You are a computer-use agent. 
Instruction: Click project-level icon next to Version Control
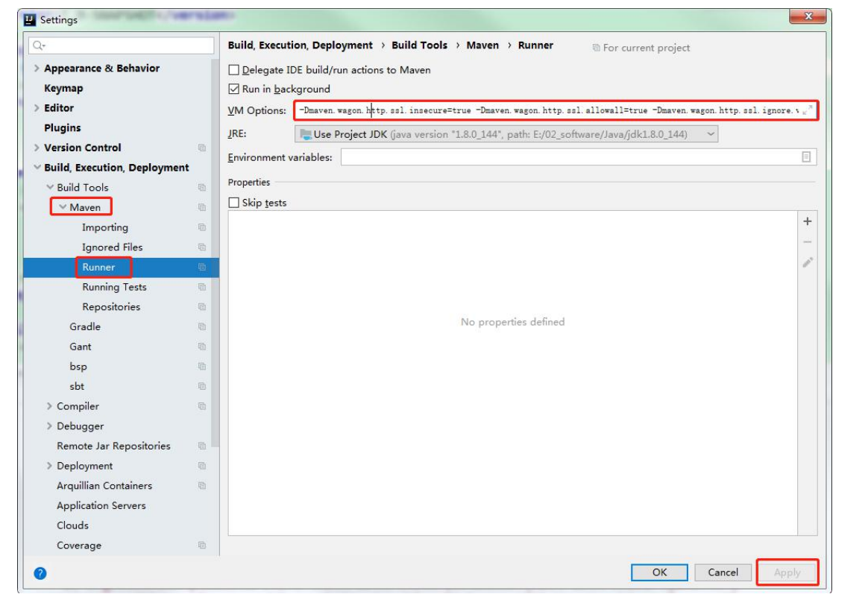click(202, 148)
